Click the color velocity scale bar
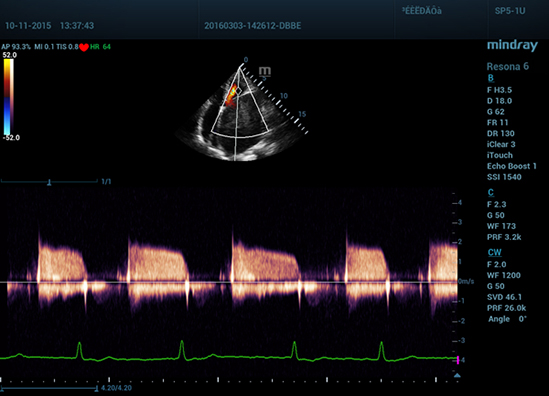This screenshot has height=396, width=549. click(x=8, y=97)
